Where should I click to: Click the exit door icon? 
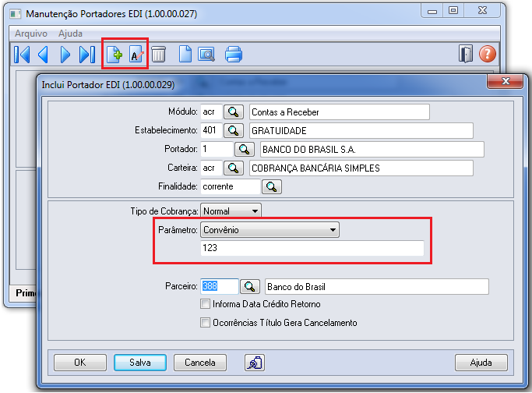coord(466,54)
